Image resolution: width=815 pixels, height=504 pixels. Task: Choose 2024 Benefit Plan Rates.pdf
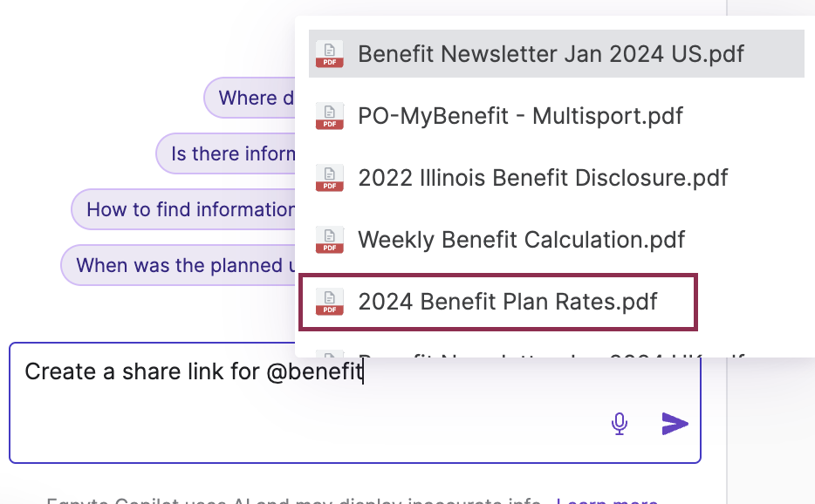click(x=498, y=302)
